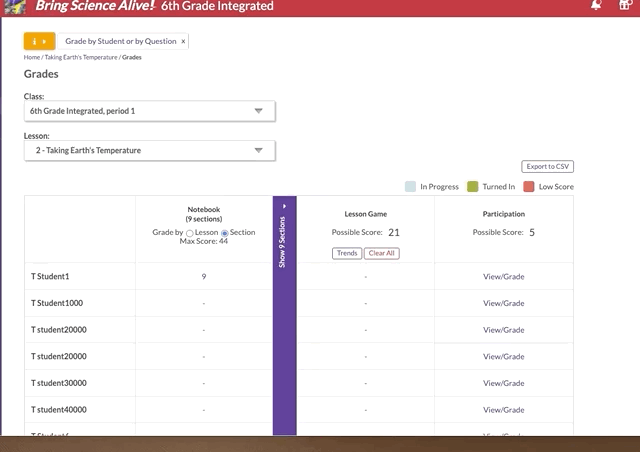The height and width of the screenshot is (452, 640).
Task: Select the Grade by Lesson radio button
Action: coord(189,232)
